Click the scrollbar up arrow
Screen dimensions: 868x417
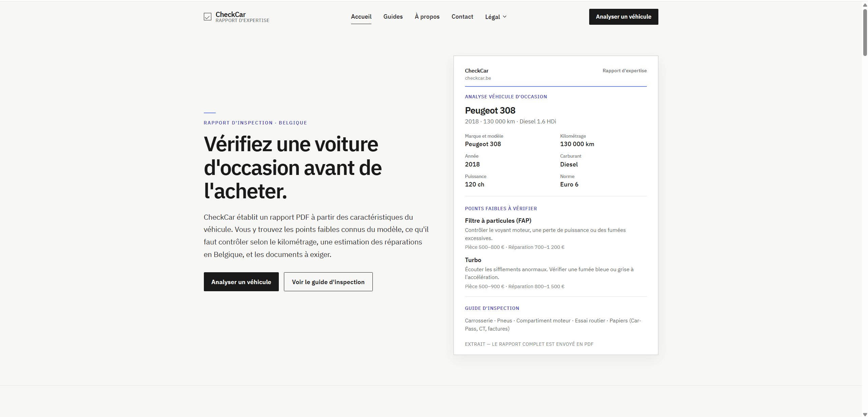click(865, 5)
